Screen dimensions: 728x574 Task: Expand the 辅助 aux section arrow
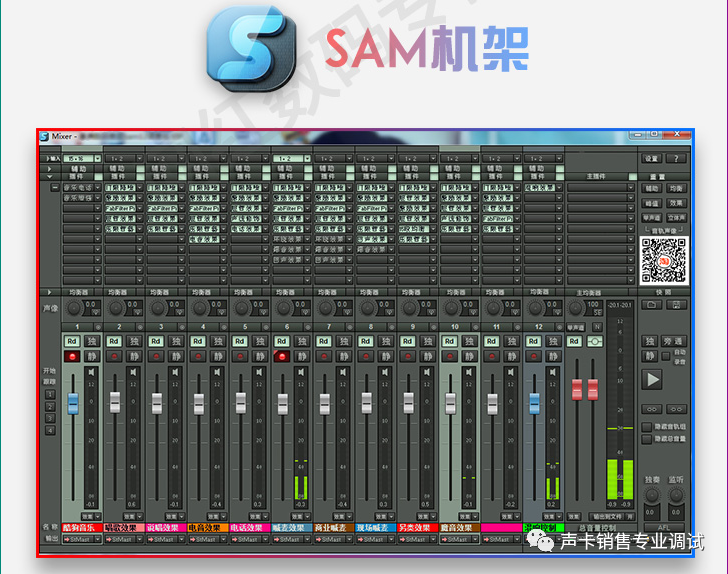click(x=50, y=169)
